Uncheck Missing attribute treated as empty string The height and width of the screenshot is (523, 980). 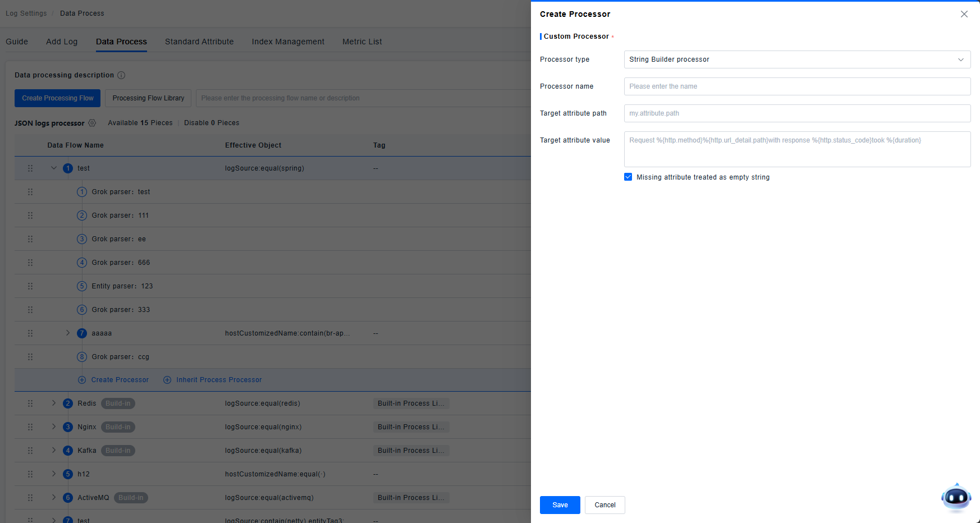628,177
